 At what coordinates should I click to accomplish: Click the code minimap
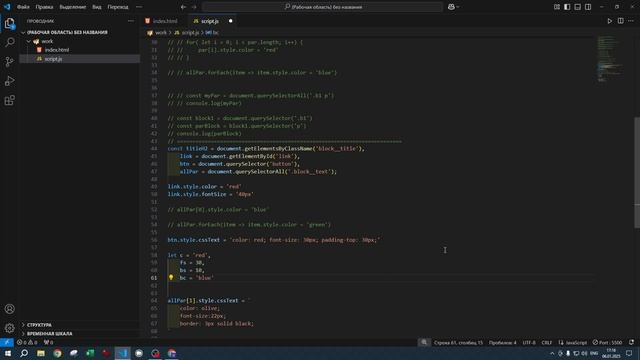(611, 59)
